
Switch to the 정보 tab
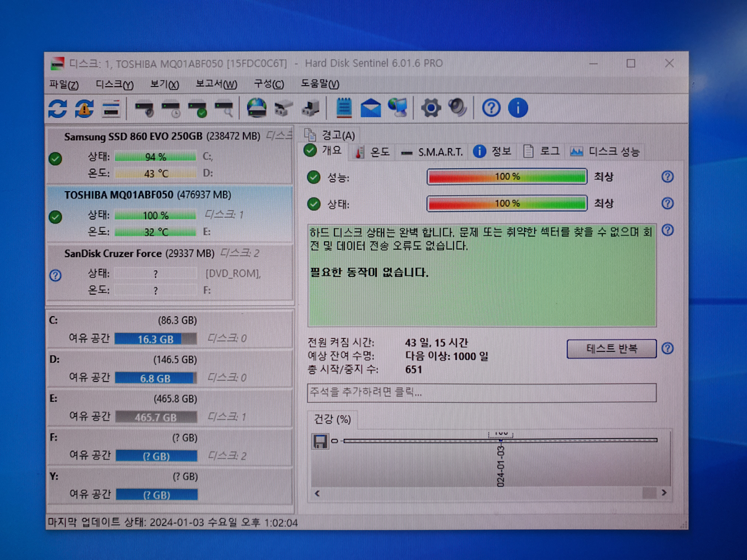pos(492,151)
